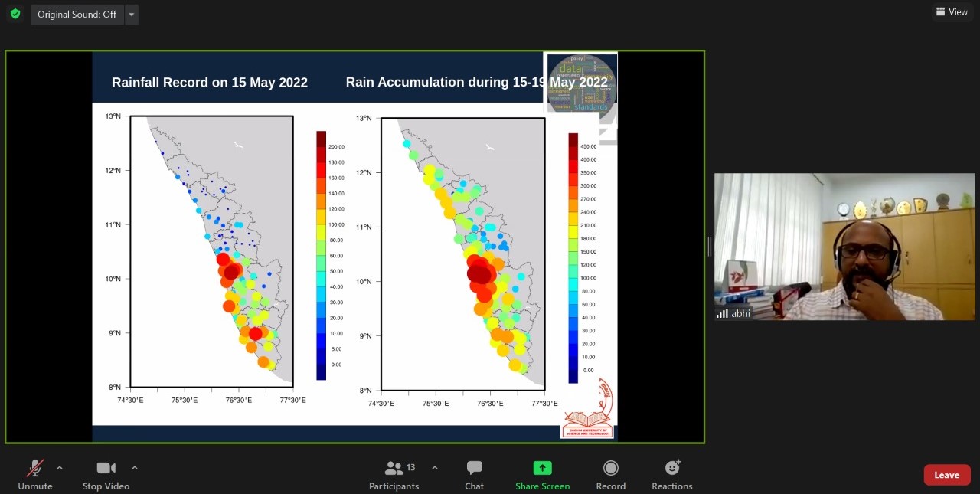Screen dimensions: 980x494
Task: Click the word cloud logo on the slide
Action: [x=582, y=83]
